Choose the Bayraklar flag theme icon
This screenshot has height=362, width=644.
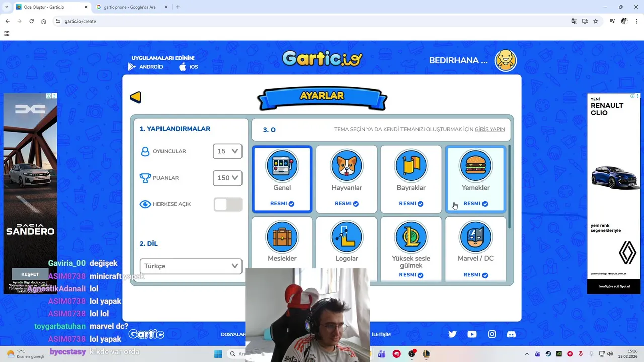tap(411, 166)
